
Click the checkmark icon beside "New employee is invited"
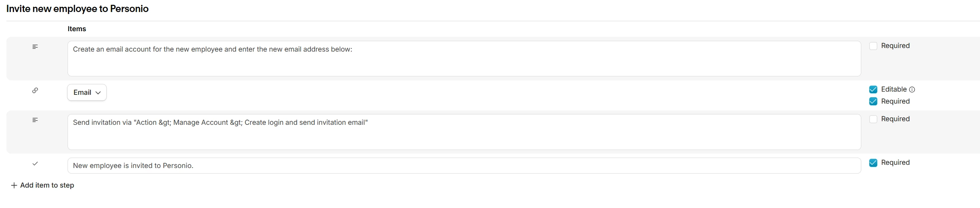point(35,164)
